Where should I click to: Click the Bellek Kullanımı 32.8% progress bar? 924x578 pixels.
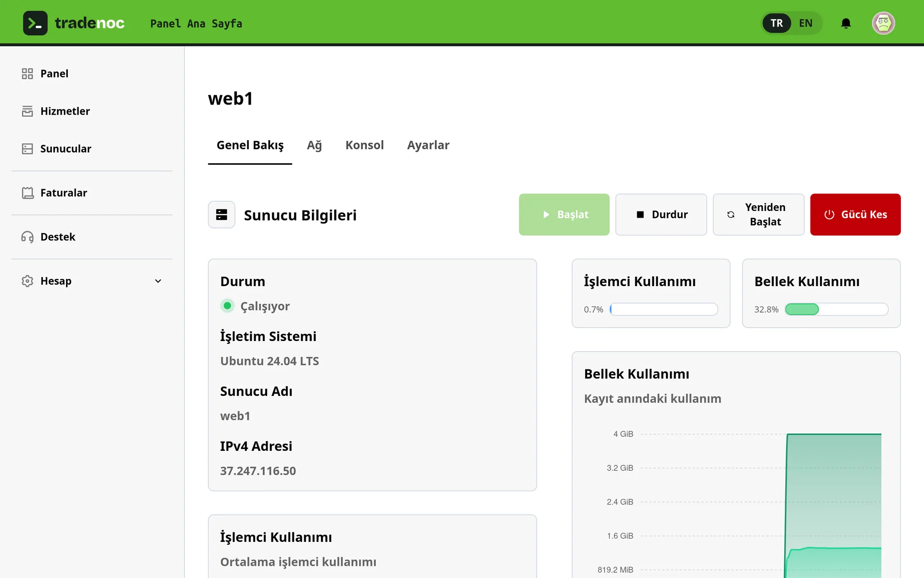[836, 309]
